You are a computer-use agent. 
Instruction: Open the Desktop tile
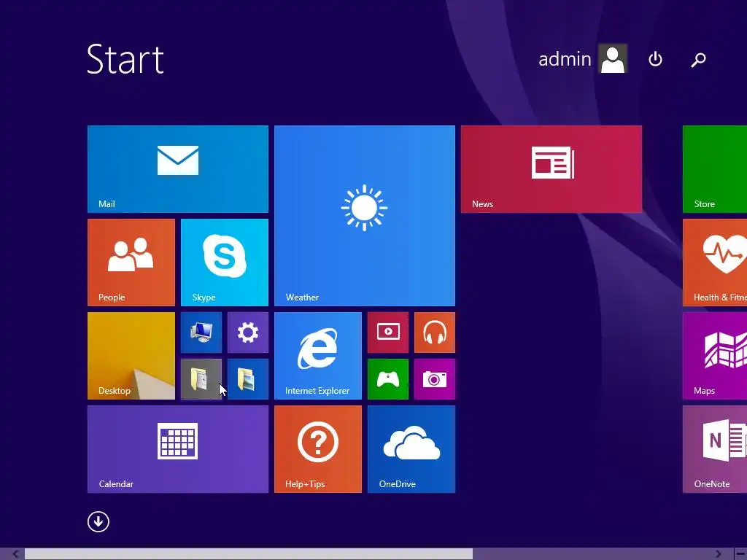131,356
